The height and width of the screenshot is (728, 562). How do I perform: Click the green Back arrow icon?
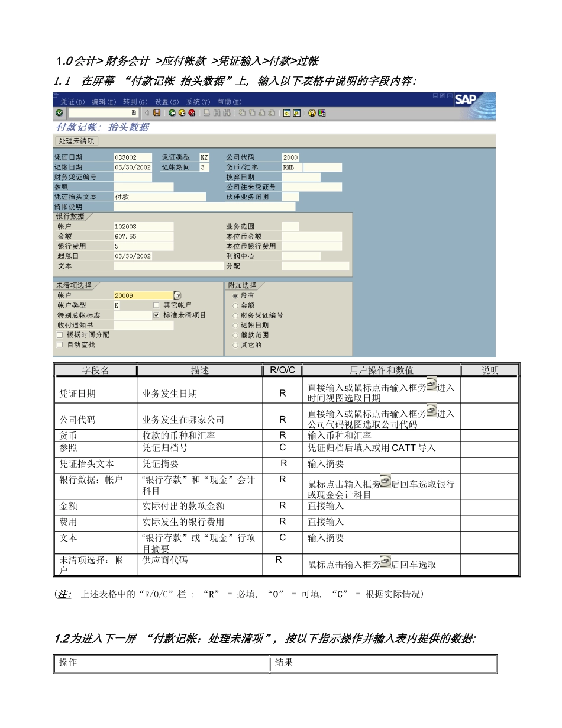[x=172, y=112]
